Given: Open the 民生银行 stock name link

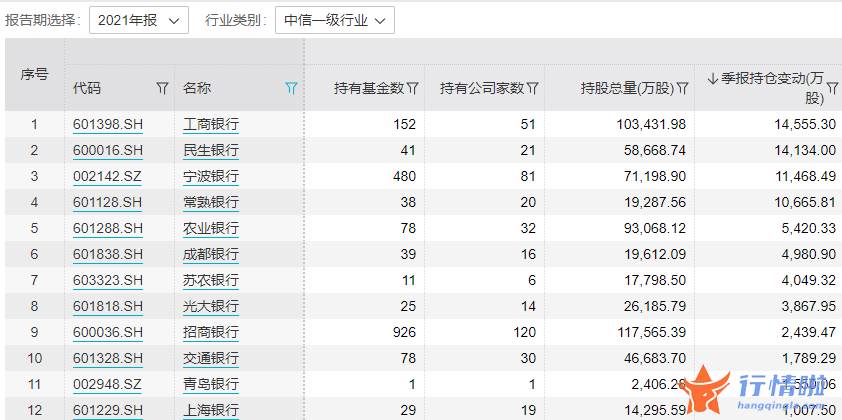Looking at the screenshot, I should [210, 150].
